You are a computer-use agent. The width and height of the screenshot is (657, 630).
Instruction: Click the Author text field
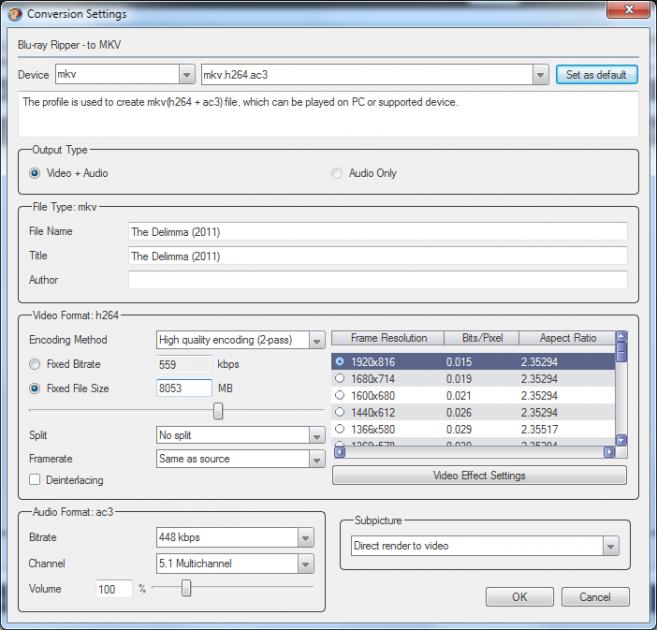point(377,280)
